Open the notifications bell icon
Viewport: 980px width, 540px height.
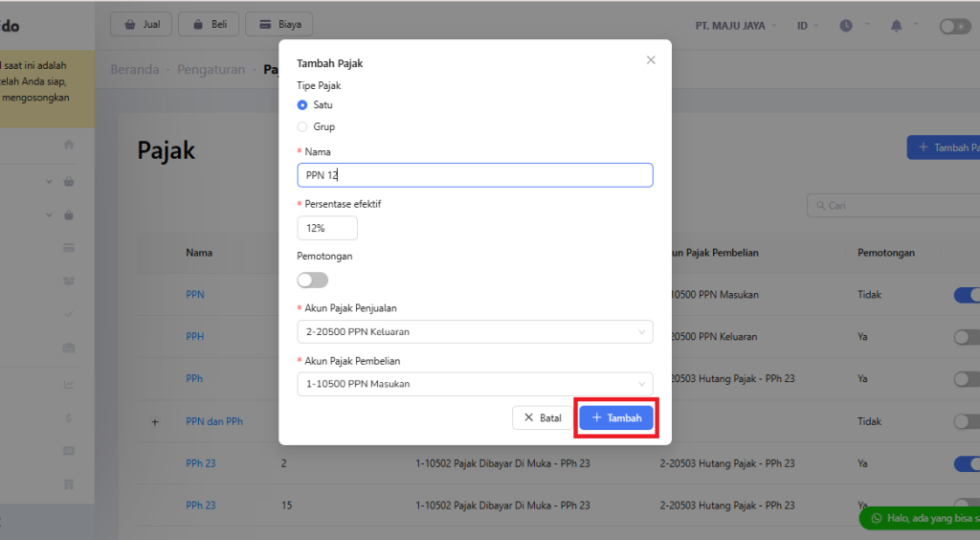[897, 26]
